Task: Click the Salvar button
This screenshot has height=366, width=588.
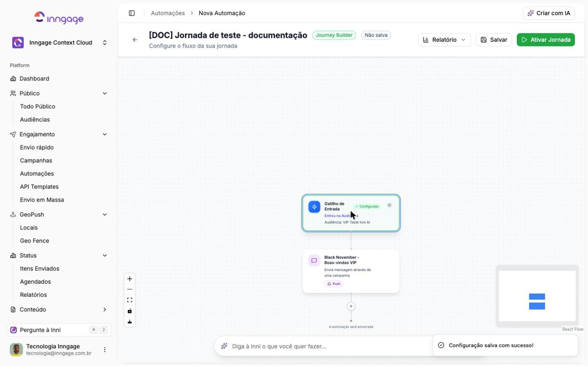Action: pos(494,40)
